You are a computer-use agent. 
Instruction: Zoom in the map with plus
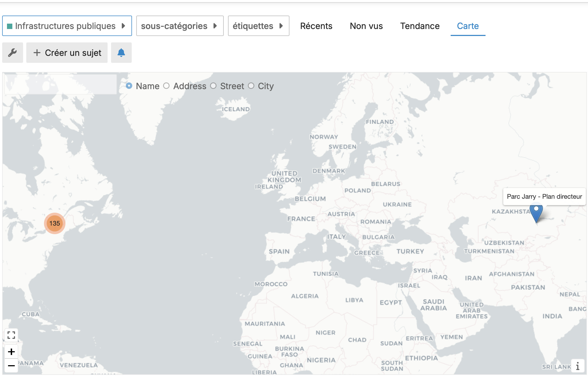pos(11,351)
